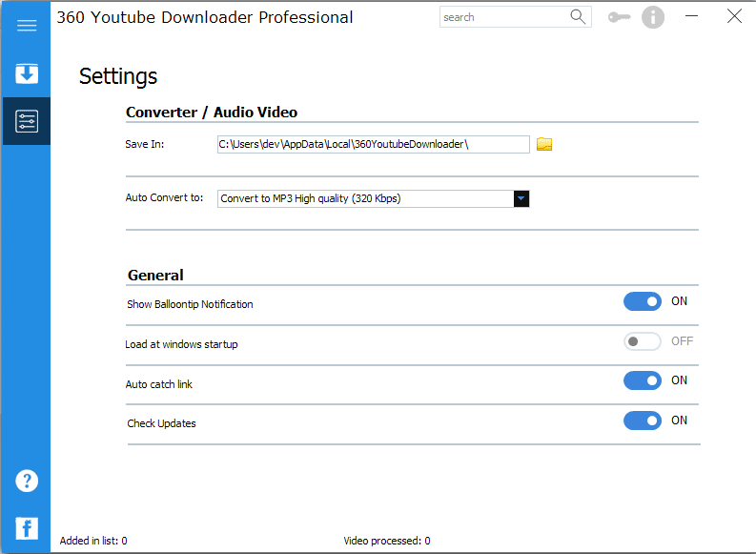Close the 360 Youtube Downloader window
Screen dimensions: 756x554
[734, 16]
